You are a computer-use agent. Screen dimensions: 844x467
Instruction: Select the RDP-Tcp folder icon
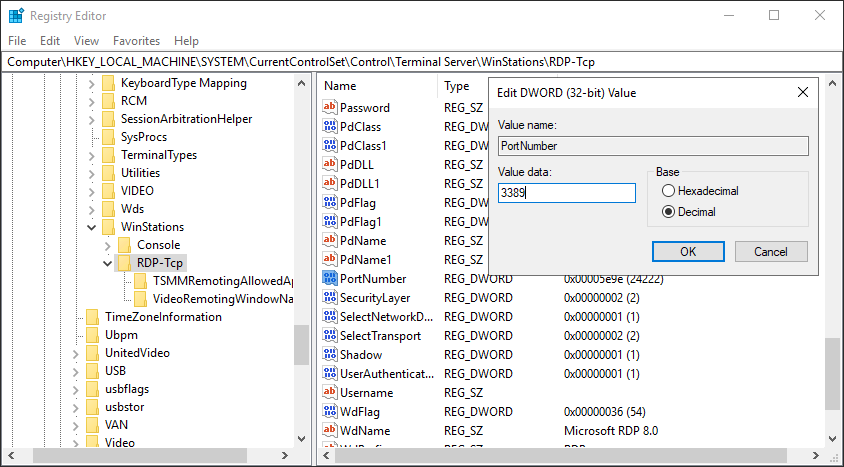[124, 263]
